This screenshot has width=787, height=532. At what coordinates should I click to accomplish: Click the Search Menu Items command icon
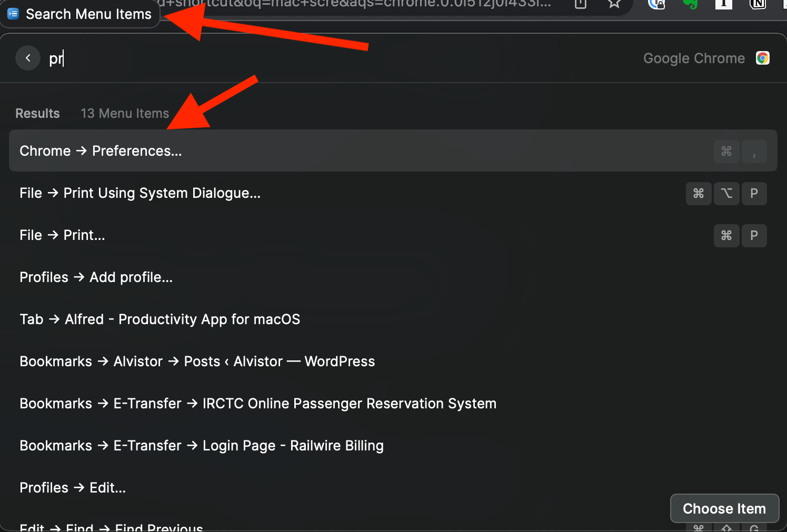click(x=13, y=14)
